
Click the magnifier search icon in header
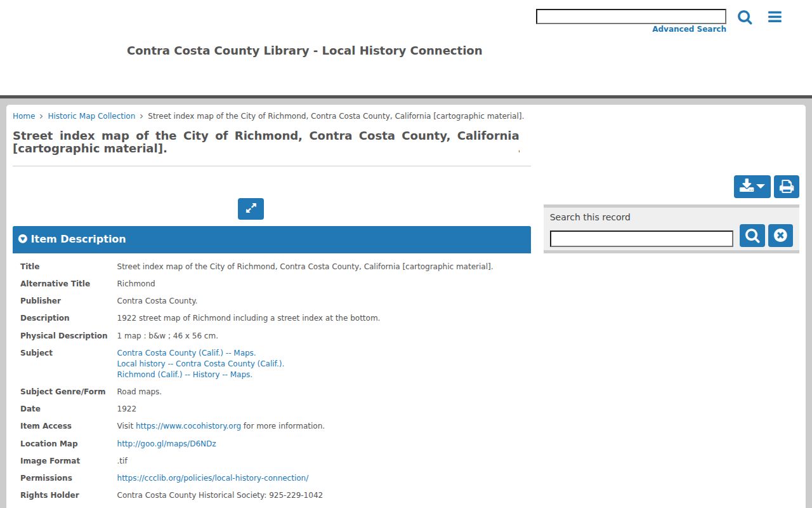click(745, 17)
